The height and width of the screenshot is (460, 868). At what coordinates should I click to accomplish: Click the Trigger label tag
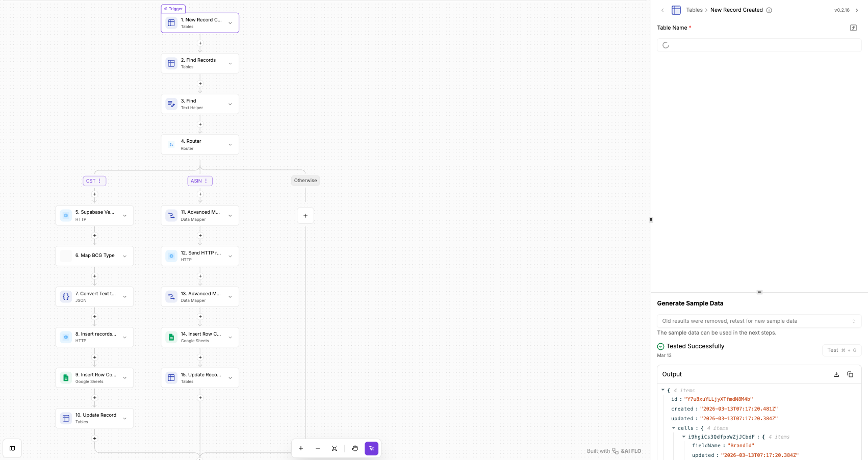[x=173, y=9]
